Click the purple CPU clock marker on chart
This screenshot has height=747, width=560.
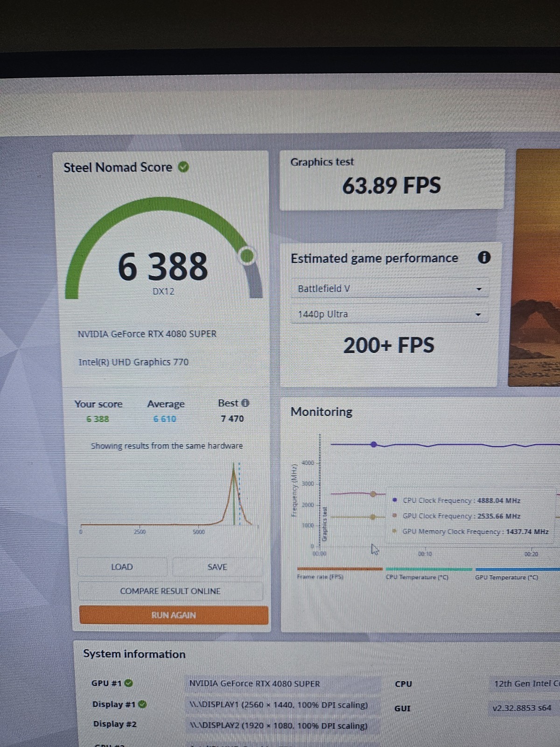tap(373, 444)
